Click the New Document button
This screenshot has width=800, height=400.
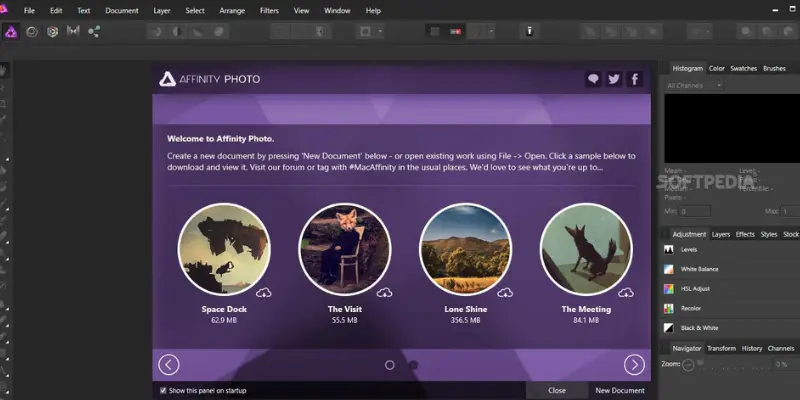coord(620,390)
